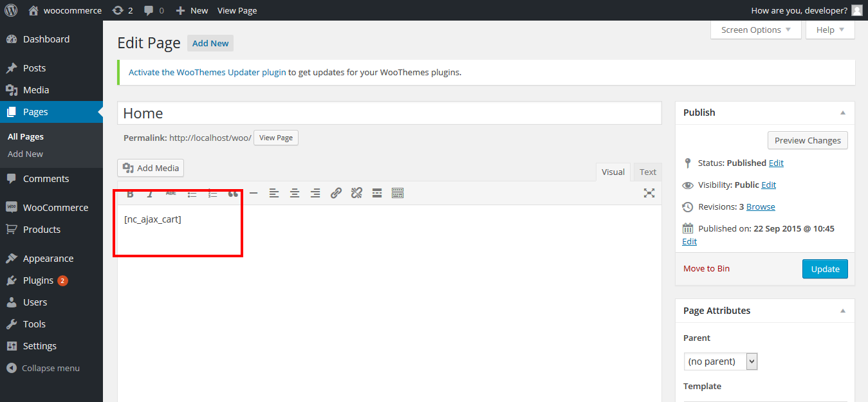Apply blockquote formatting
Image resolution: width=868 pixels, height=402 pixels.
[x=233, y=193]
